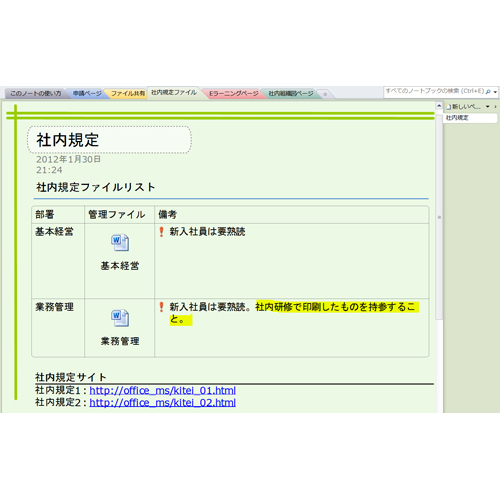500x500 pixels.
Task: Click the 備考 table header cell
Action: coord(292,214)
